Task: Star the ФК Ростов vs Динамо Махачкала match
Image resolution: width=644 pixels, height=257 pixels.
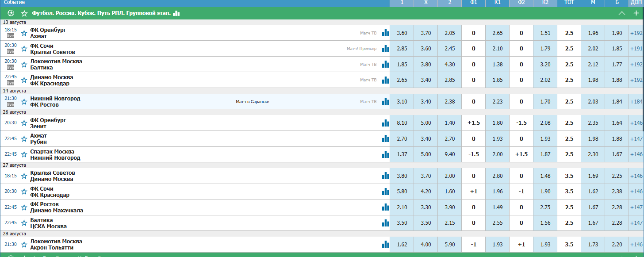Action: click(x=24, y=207)
